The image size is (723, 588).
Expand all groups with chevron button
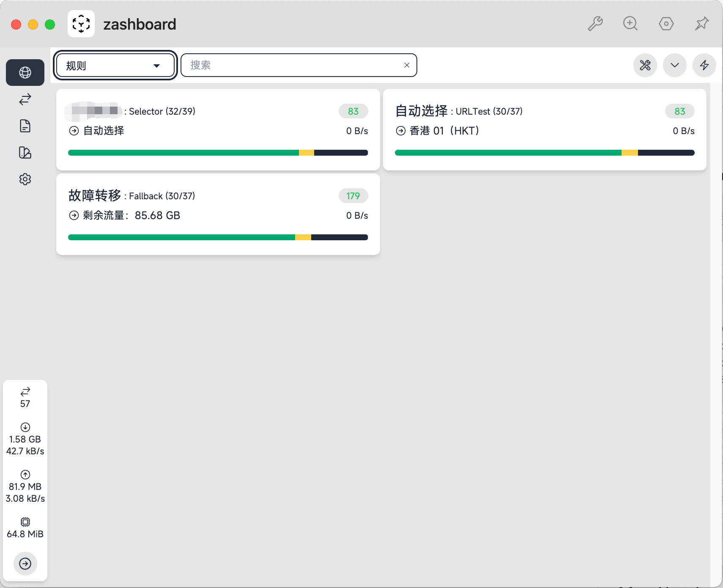(x=675, y=65)
